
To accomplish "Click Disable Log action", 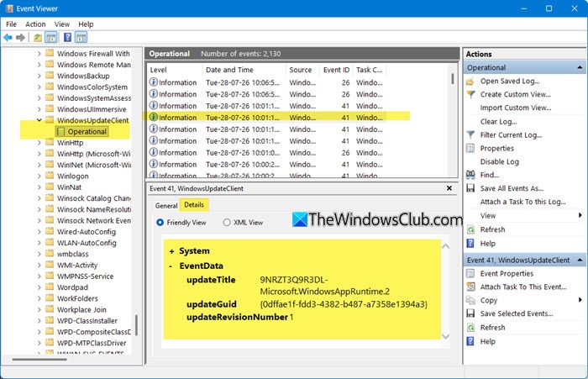I will (x=500, y=161).
